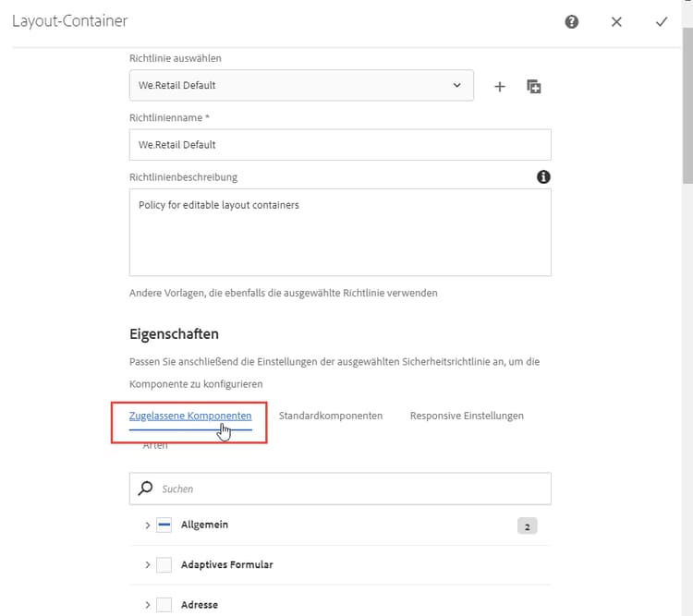Click the plus icon to add policy
Image resolution: width=693 pixels, height=616 pixels.
[500, 86]
